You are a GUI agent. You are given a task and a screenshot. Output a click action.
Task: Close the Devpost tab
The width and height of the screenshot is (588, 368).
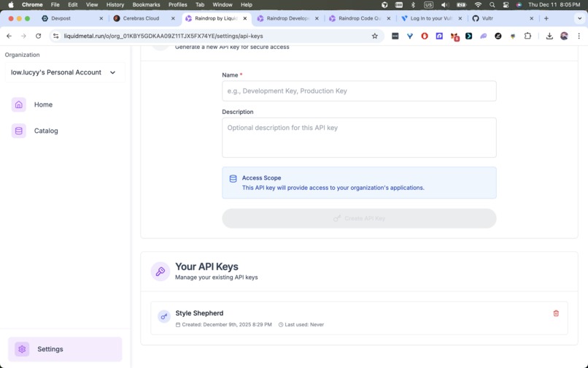[101, 18]
